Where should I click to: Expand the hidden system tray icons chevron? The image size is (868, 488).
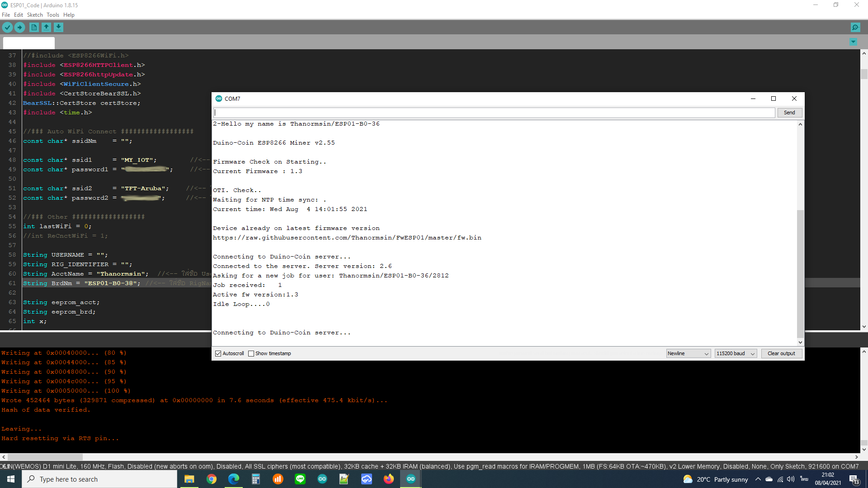(x=758, y=479)
